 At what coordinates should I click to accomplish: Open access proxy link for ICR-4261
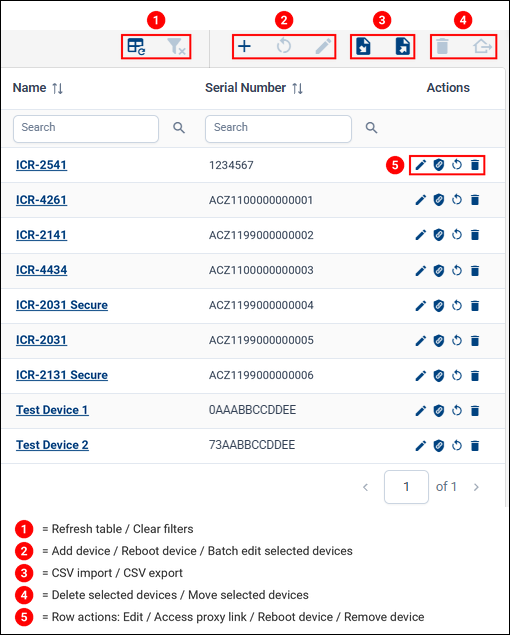point(439,200)
